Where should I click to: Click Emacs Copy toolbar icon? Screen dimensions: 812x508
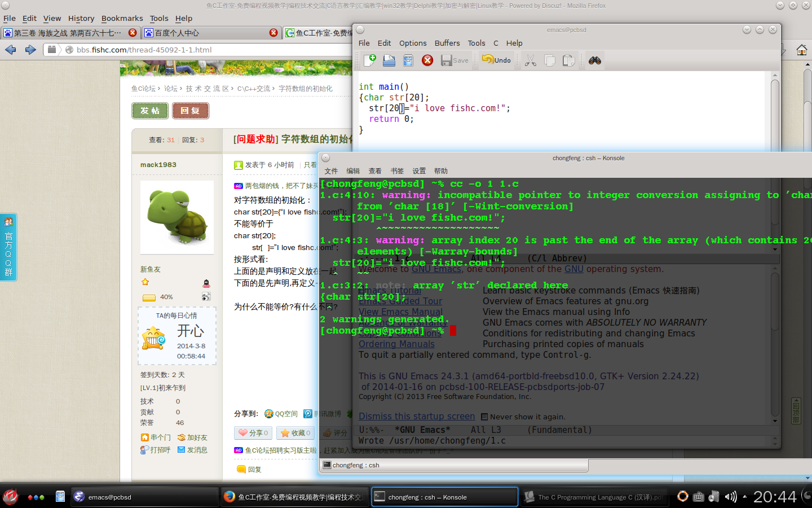(x=550, y=60)
